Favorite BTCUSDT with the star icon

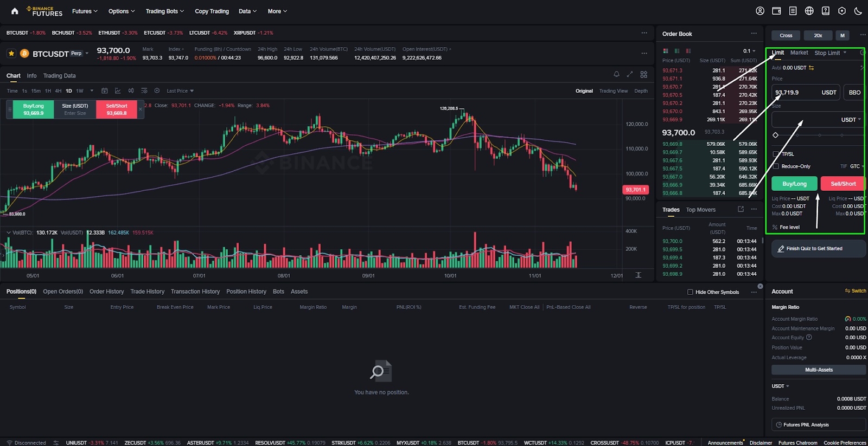coord(11,53)
